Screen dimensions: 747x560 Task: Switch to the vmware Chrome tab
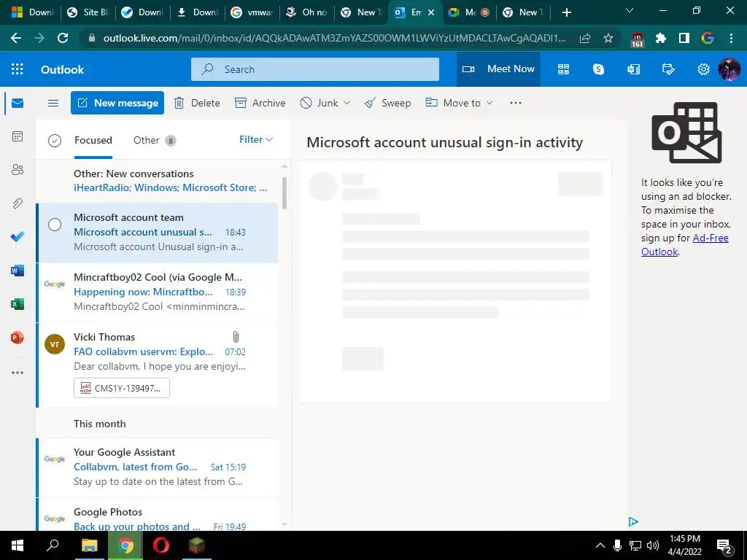click(x=252, y=12)
